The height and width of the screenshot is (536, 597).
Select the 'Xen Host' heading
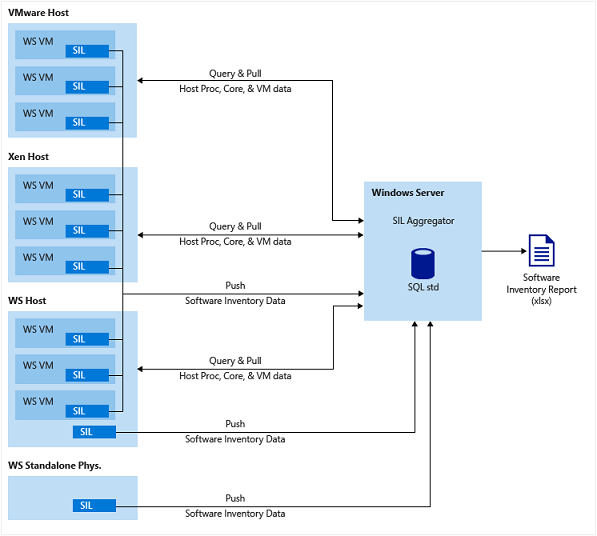(29, 156)
